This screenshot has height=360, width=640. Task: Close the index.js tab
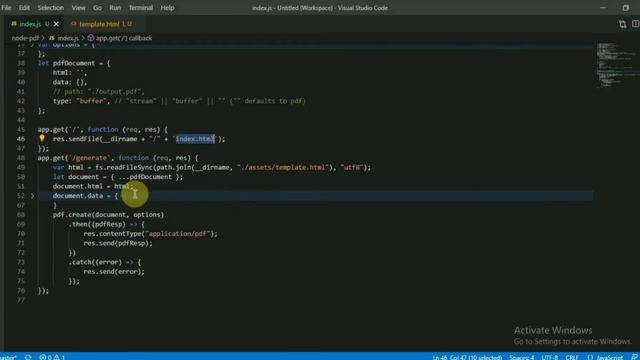tap(56, 24)
